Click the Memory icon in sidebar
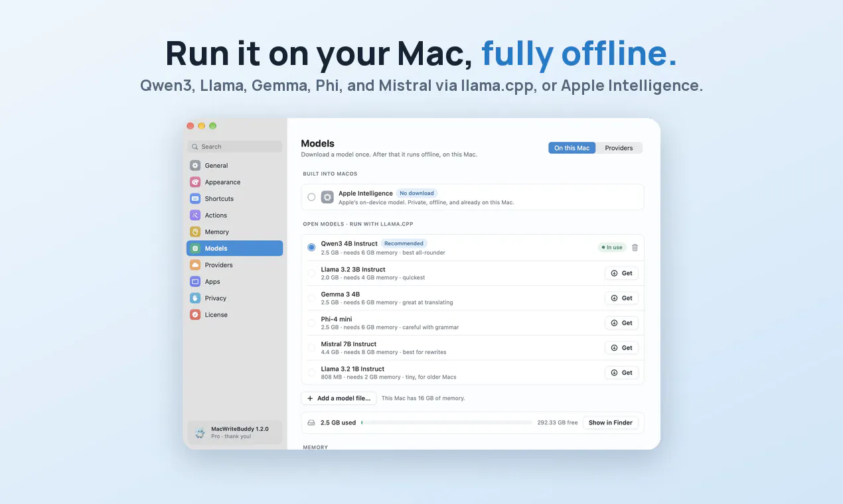This screenshot has height=504, width=843. 195,232
